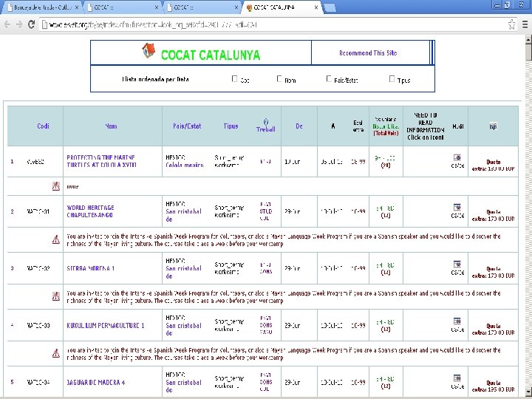Click the icon in the last column header
This screenshot has height=399, width=532.
(x=493, y=126)
